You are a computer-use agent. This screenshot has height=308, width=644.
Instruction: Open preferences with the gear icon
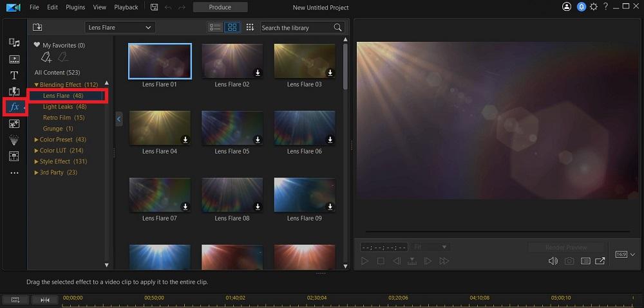click(x=594, y=7)
